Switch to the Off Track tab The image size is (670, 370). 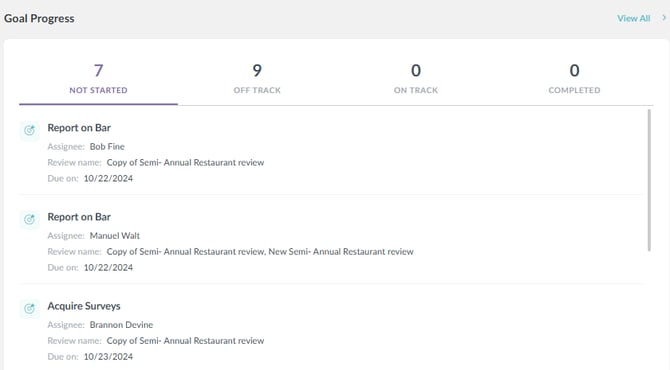pyautogui.click(x=257, y=79)
